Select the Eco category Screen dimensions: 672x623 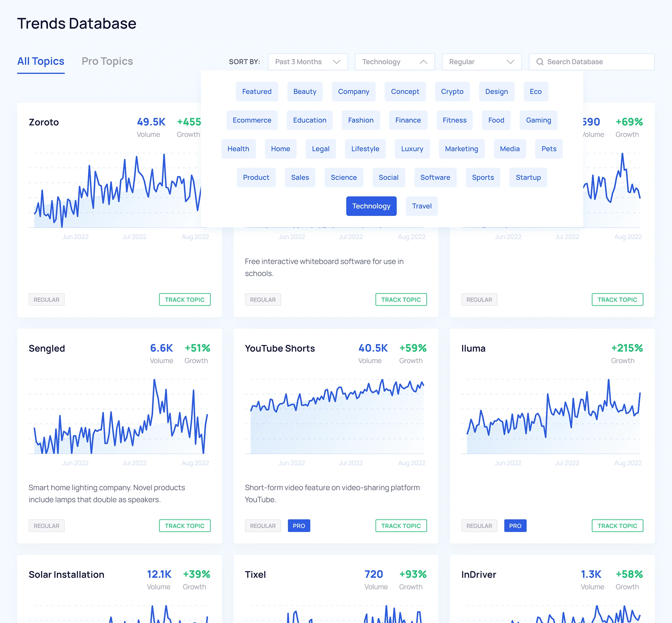click(536, 92)
